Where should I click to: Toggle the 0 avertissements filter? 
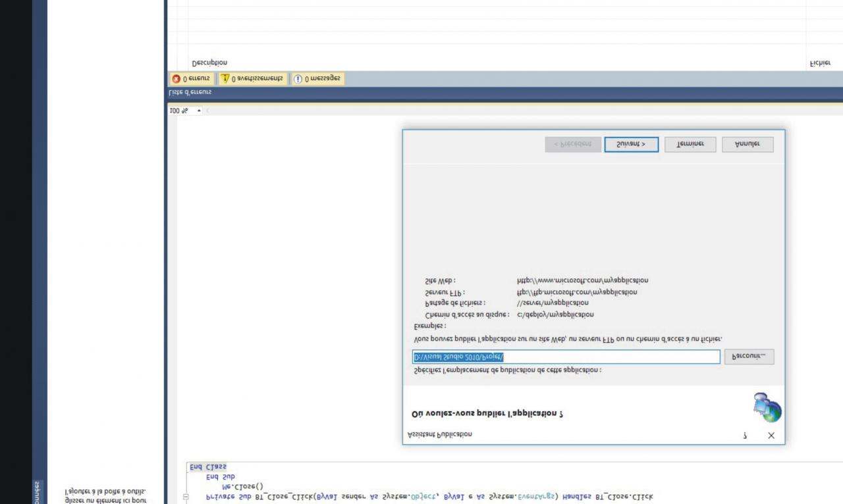pos(252,79)
